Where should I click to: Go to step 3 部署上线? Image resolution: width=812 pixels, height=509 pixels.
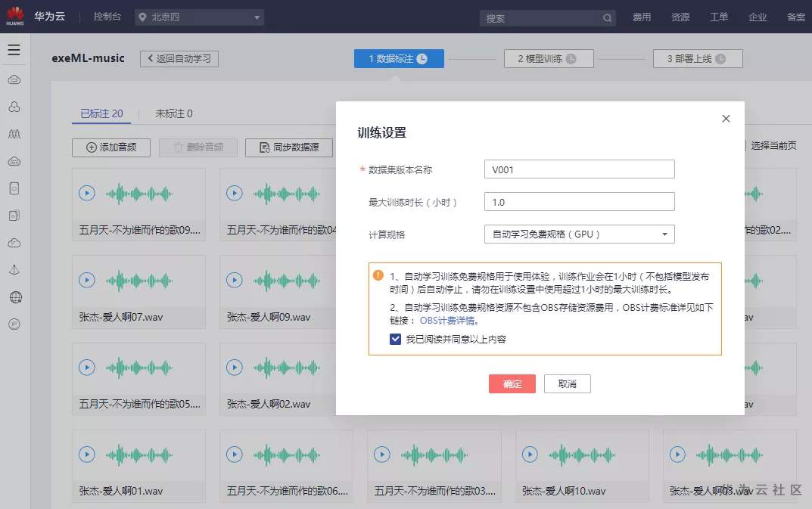pos(698,58)
